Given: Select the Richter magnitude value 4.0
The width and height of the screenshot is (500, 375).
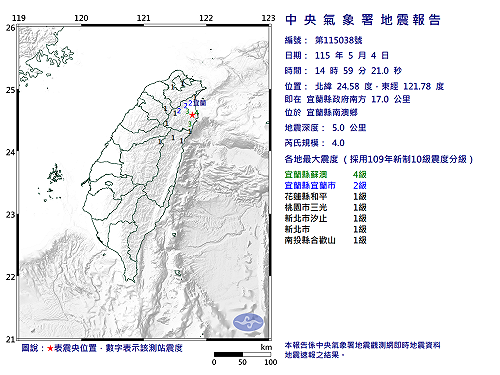Looking at the screenshot, I should pyautogui.click(x=338, y=143).
